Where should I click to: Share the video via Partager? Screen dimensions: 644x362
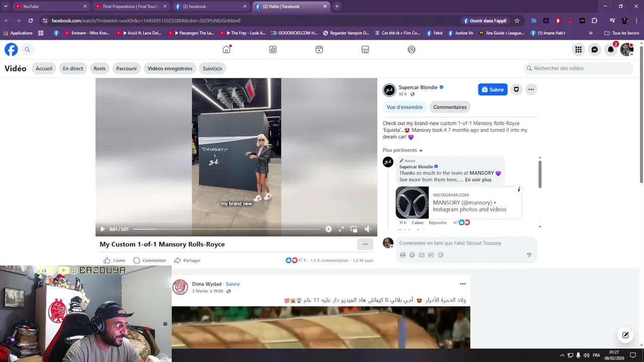(187, 260)
